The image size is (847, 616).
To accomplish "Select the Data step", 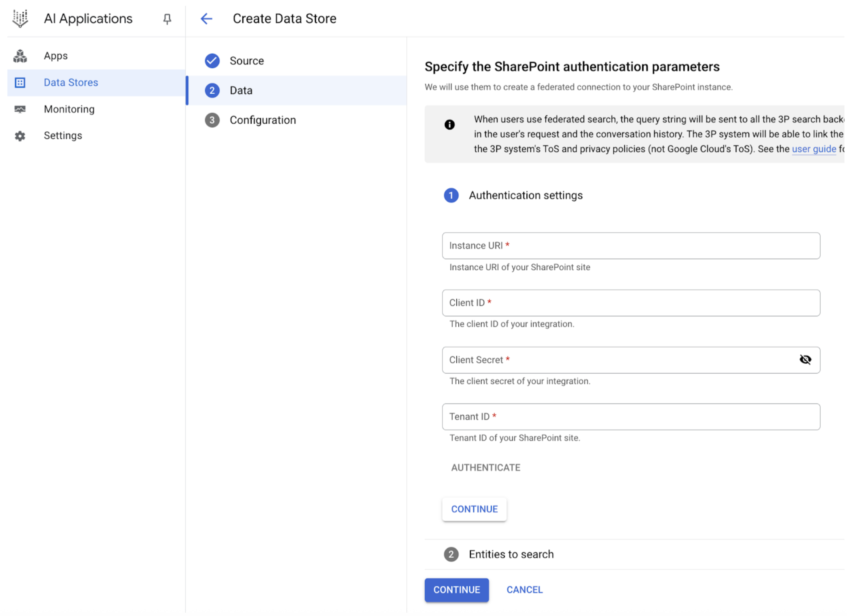I will click(x=241, y=90).
